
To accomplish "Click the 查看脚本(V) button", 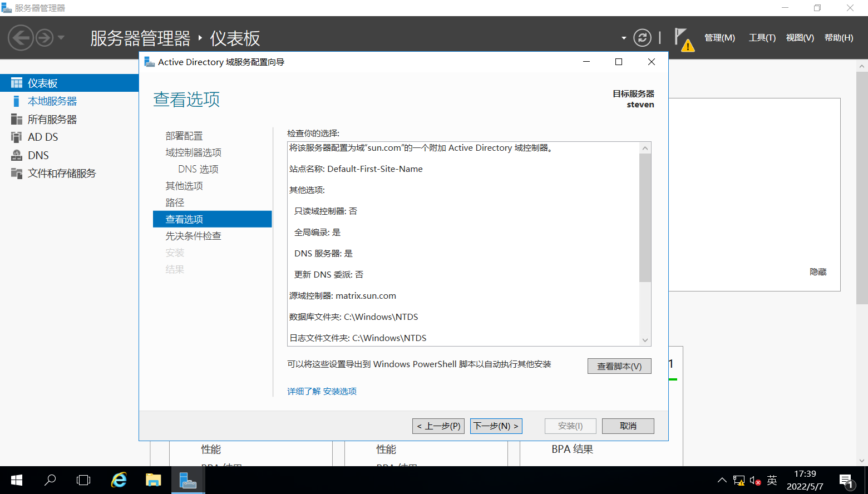I will click(x=619, y=366).
